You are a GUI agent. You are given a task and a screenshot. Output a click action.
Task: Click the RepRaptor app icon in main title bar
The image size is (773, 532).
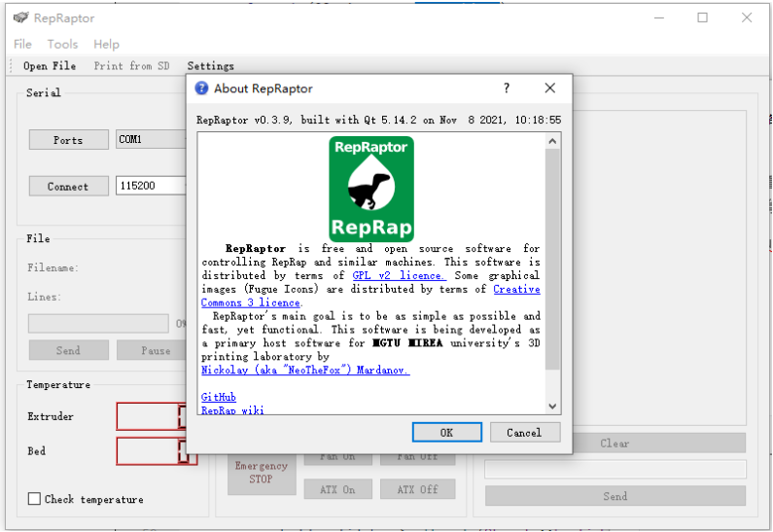pyautogui.click(x=20, y=18)
